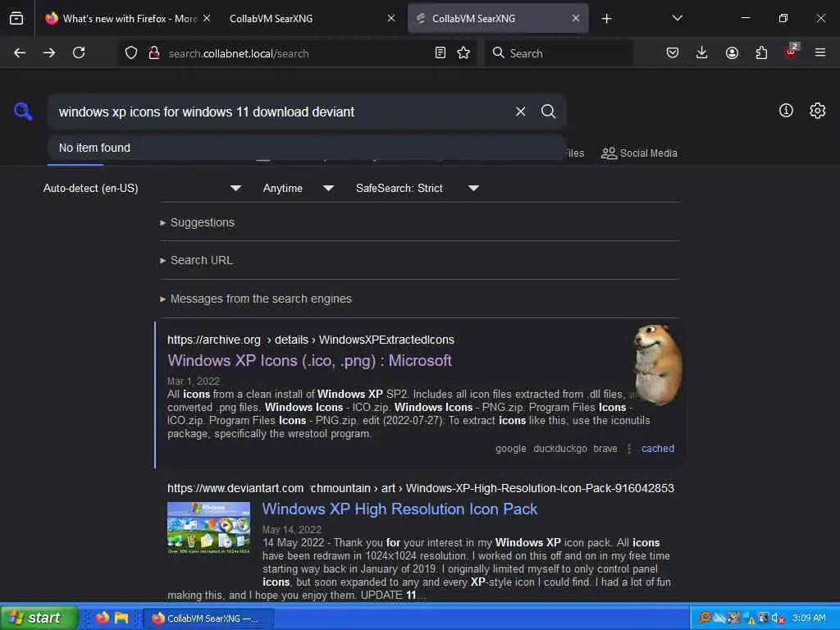The width and height of the screenshot is (840, 630).
Task: View site security lock information
Action: [154, 52]
